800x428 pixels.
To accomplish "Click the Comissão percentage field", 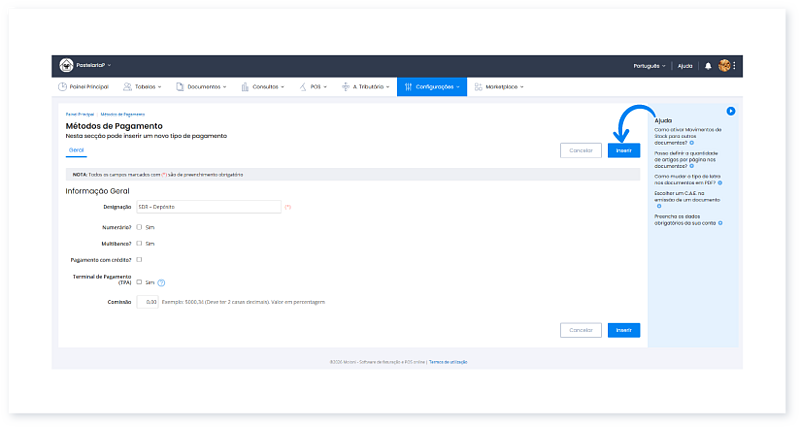I will (x=147, y=301).
